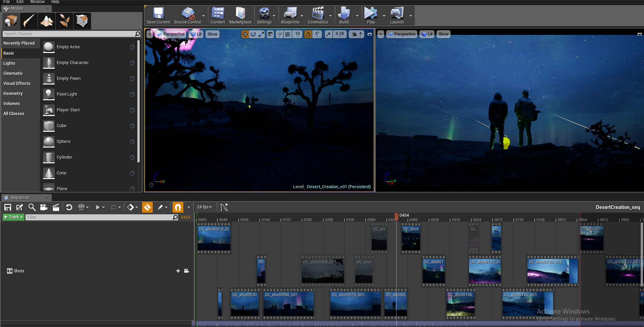
Task: Select the Paint mode brush icon
Action: click(29, 21)
